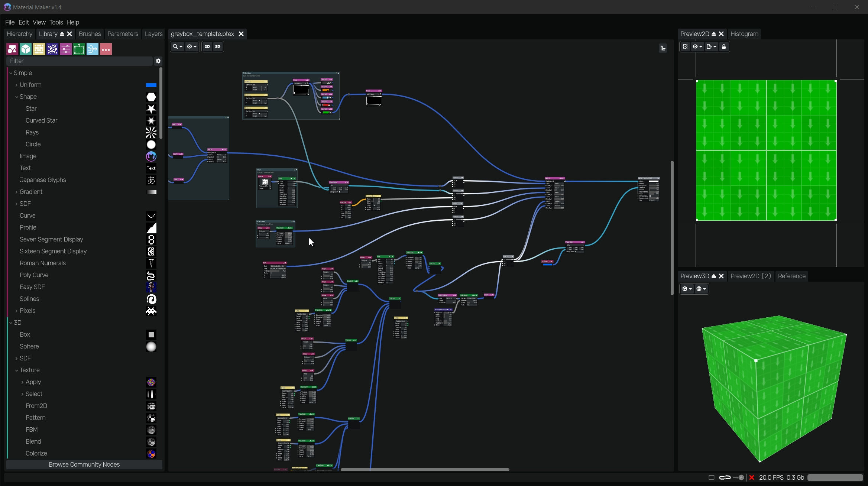Collapse the Shape tree group
The height and width of the screenshot is (486, 868).
point(16,97)
